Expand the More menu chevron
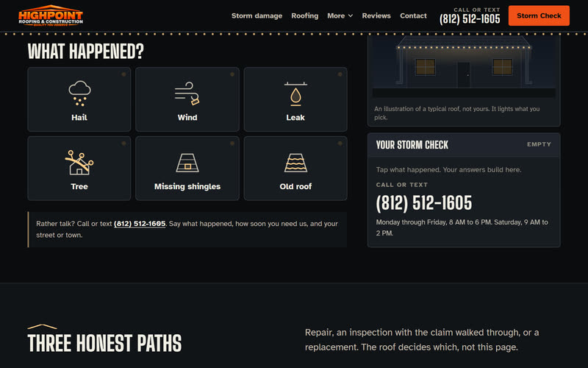This screenshot has height=368, width=588. click(x=351, y=15)
